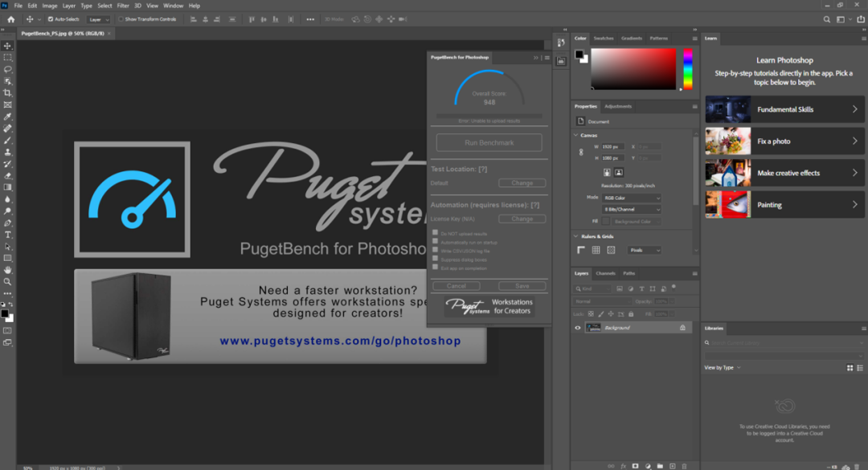Open the Fundamental Skills tutorial
The image size is (868, 470).
pos(784,109)
